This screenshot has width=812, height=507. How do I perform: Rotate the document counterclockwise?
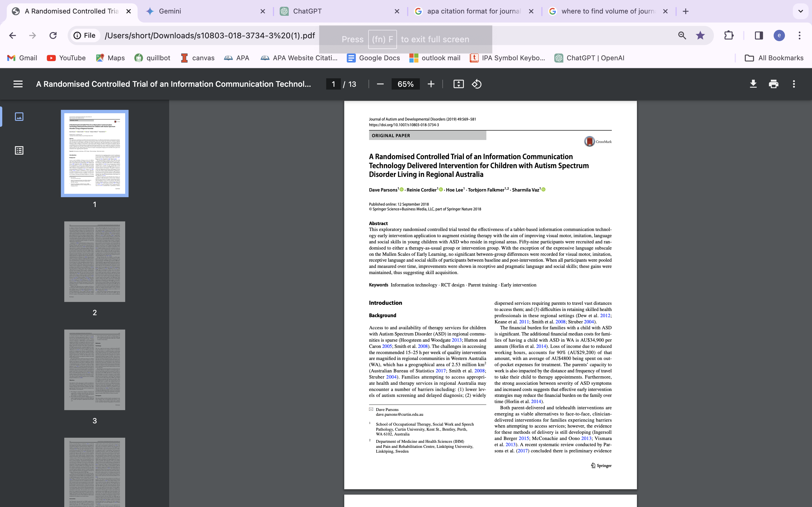click(477, 84)
